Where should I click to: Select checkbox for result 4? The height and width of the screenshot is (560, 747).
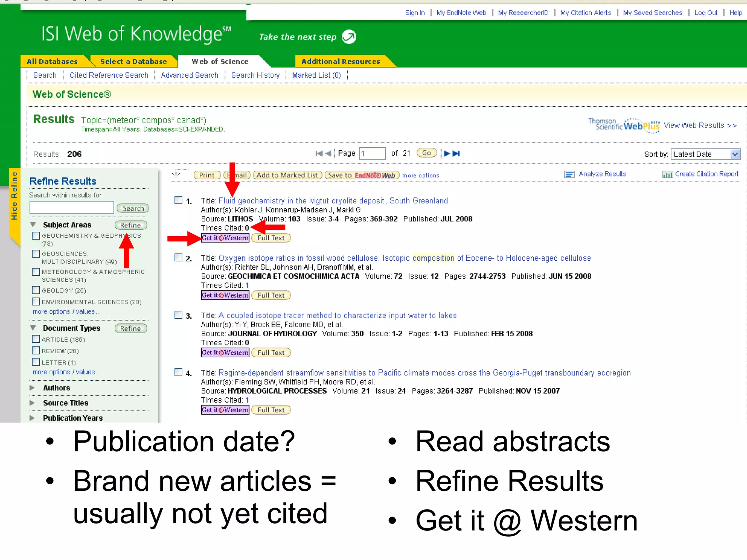(x=178, y=372)
